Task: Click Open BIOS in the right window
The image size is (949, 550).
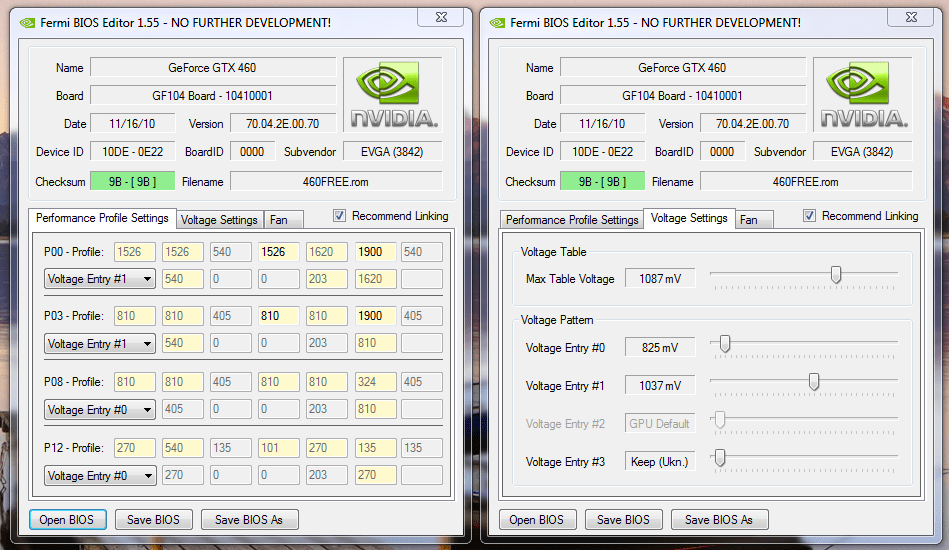Action: [537, 520]
